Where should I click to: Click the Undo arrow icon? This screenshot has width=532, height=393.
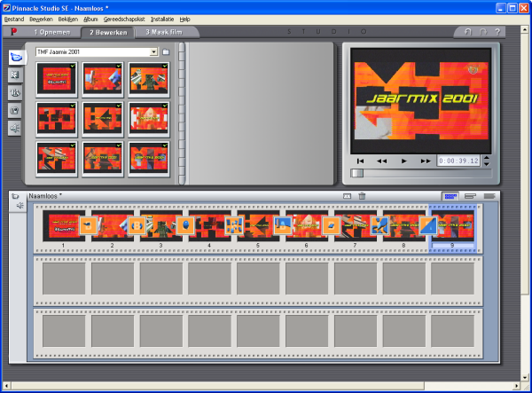(468, 32)
